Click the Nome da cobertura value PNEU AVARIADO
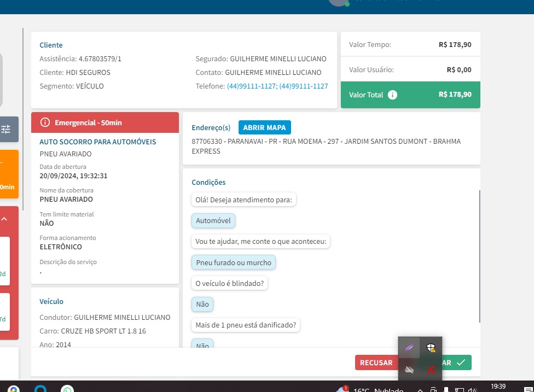 (x=66, y=200)
